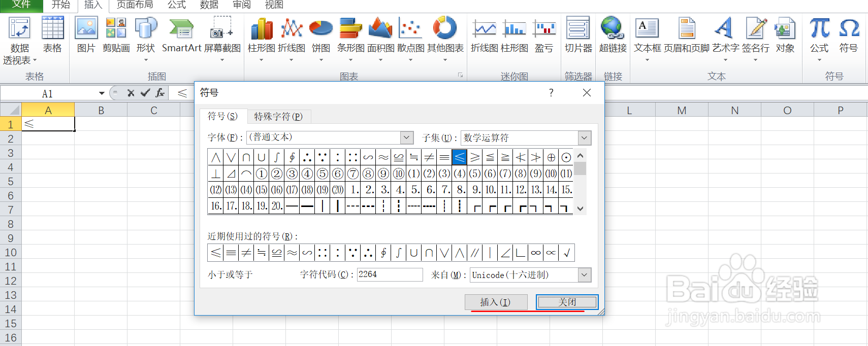This screenshot has width=868, height=346.
Task: Open the View (视图) ribbon tab
Action: tap(274, 5)
